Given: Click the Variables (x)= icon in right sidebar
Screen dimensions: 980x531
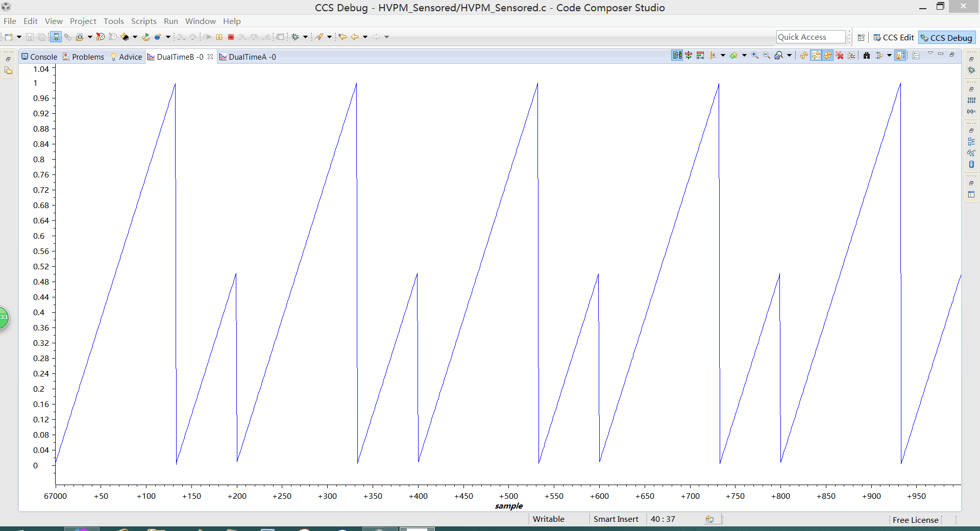Looking at the screenshot, I should point(971,111).
